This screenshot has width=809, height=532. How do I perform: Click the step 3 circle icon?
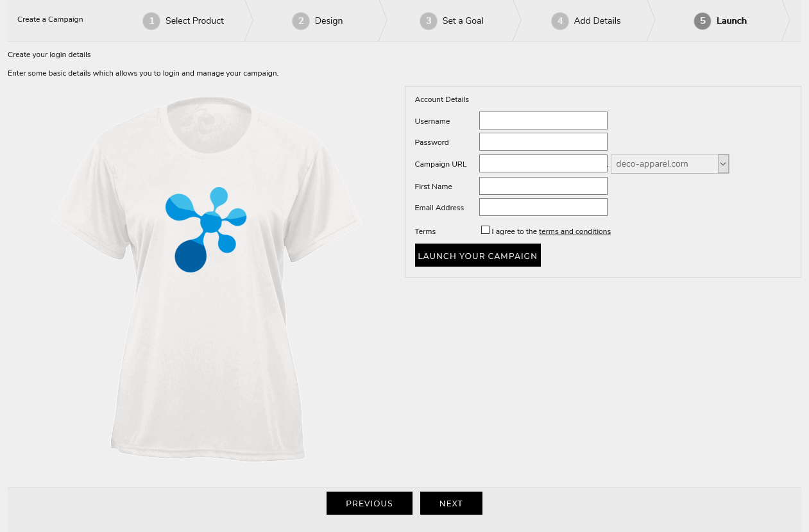click(429, 21)
